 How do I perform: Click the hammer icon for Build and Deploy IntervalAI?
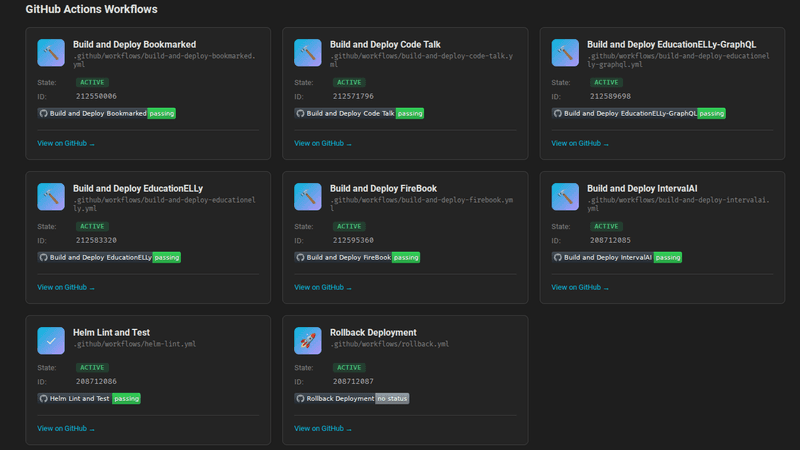pyautogui.click(x=565, y=197)
